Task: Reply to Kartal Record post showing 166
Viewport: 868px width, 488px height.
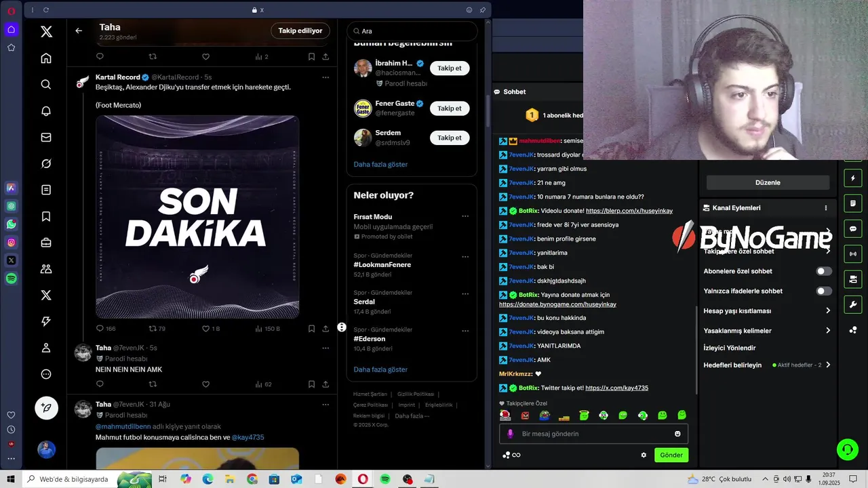Action: (x=100, y=328)
